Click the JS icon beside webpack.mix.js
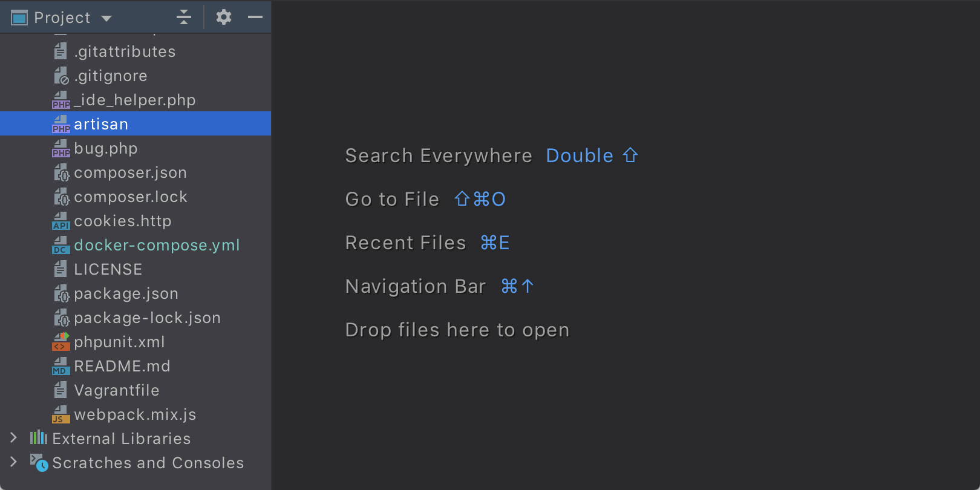 pos(61,415)
